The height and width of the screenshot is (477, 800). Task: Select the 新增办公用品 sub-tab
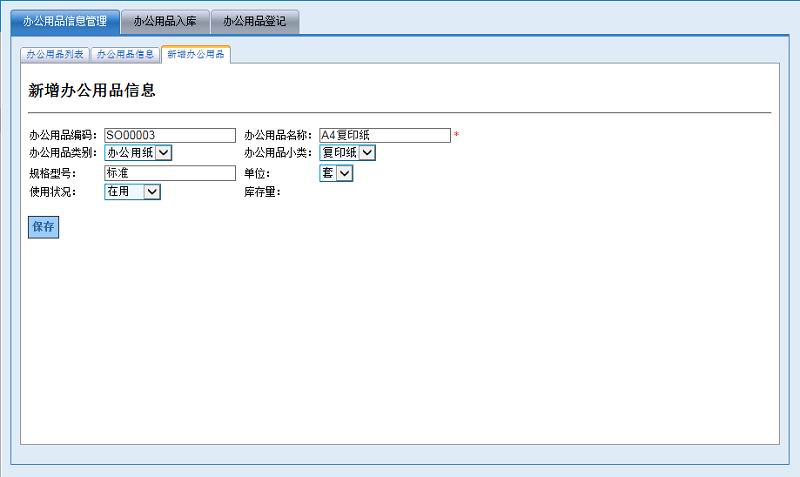(196, 55)
